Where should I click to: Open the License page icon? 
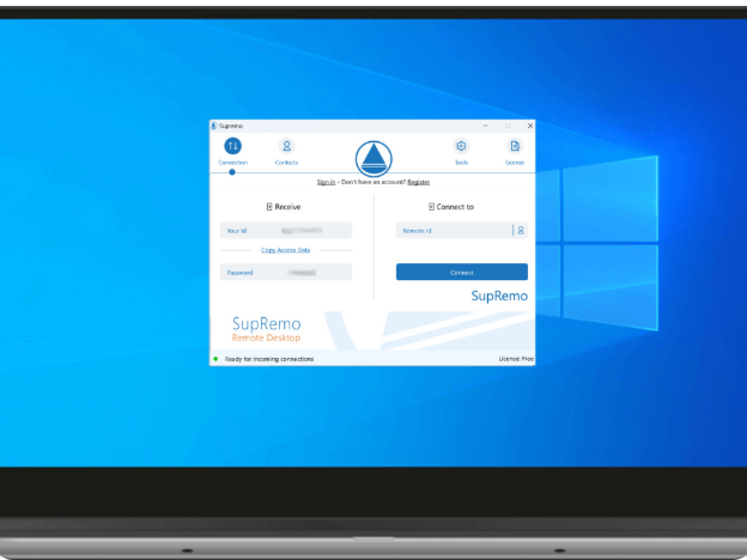[x=515, y=147]
